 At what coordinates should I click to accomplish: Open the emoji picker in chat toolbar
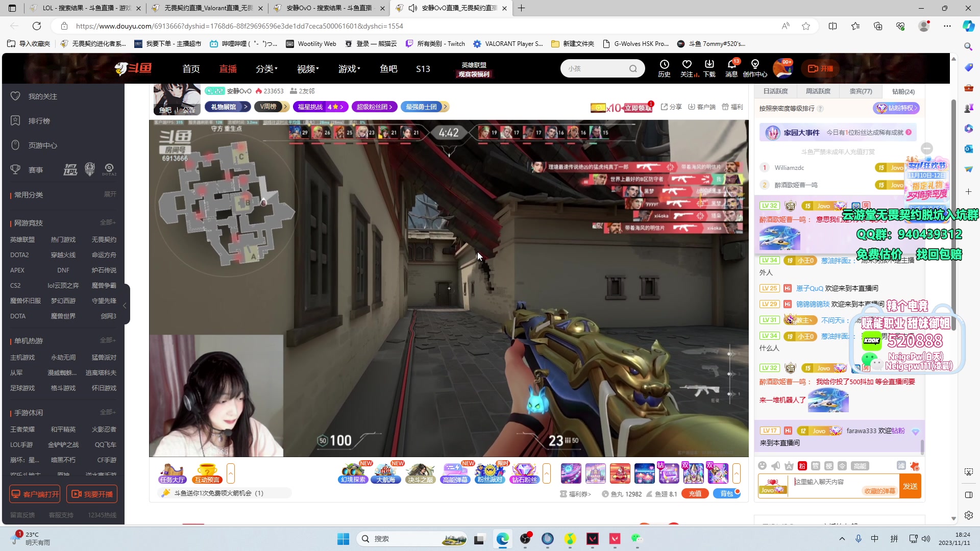point(762,466)
